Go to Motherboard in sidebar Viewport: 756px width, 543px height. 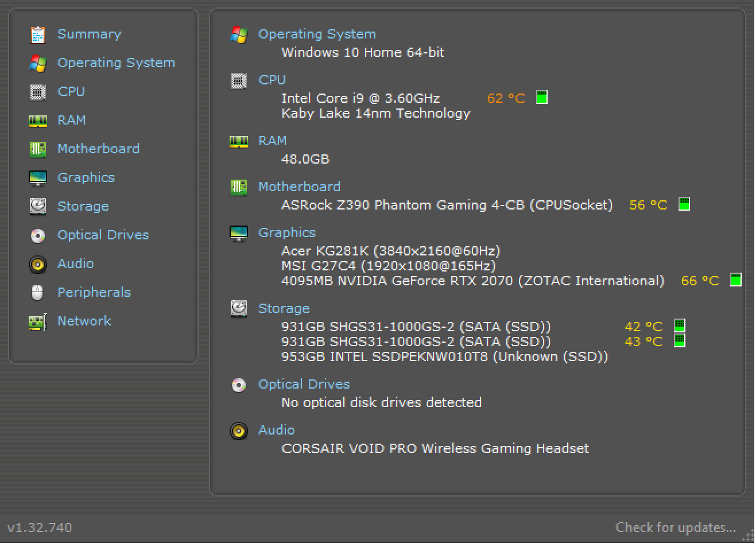click(99, 149)
